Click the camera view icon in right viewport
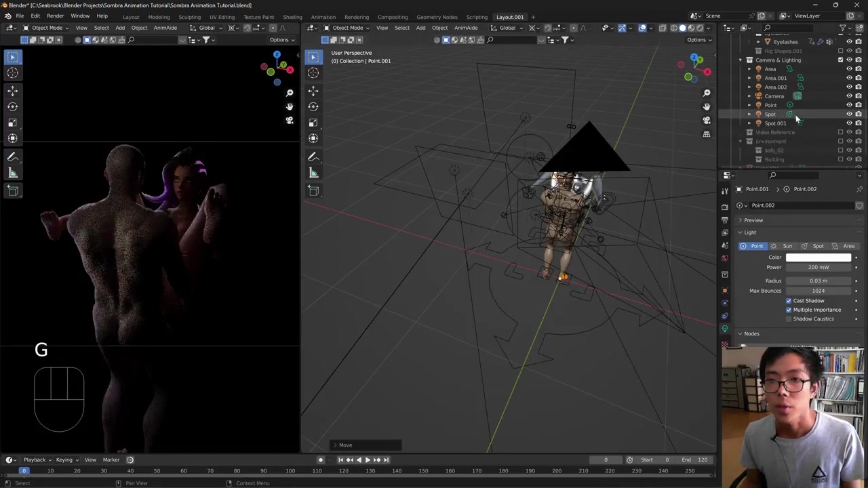The width and height of the screenshot is (868, 488). click(x=707, y=121)
